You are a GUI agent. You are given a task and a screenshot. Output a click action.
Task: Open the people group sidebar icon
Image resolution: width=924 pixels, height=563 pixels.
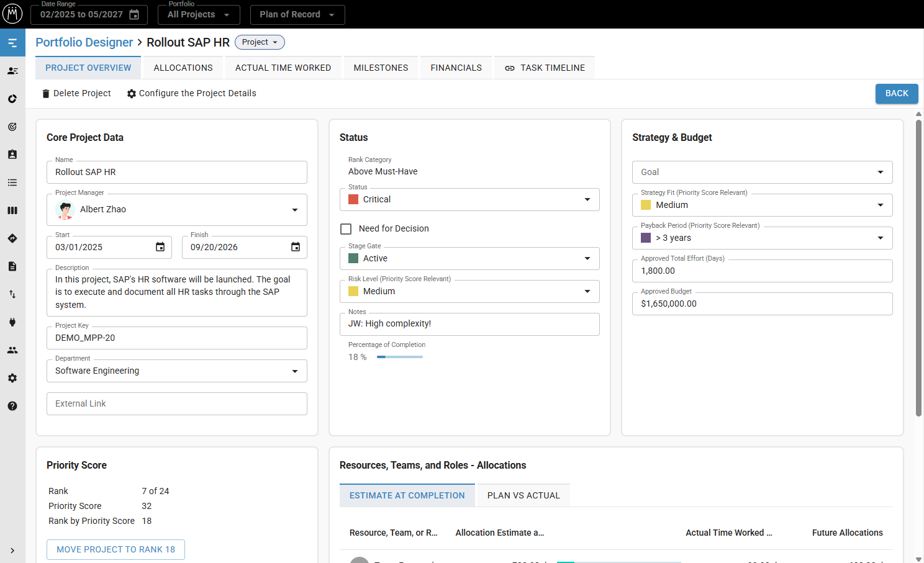12,350
